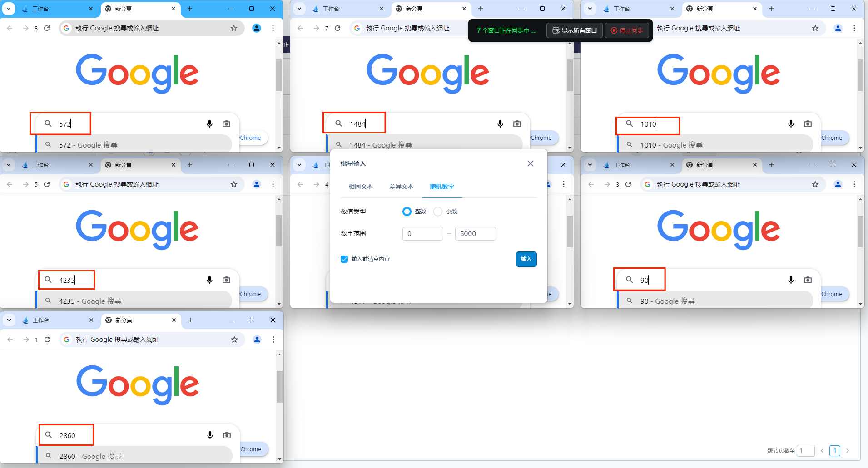Image resolution: width=868 pixels, height=468 pixels.
Task: Click minimum number range field showing 0
Action: 422,233
